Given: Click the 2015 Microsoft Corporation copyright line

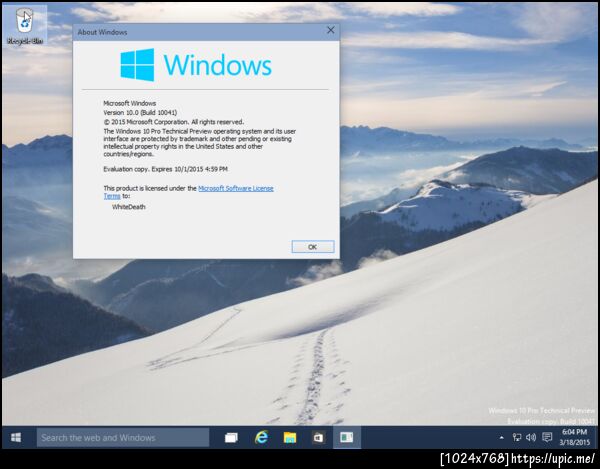Looking at the screenshot, I should pos(173,122).
